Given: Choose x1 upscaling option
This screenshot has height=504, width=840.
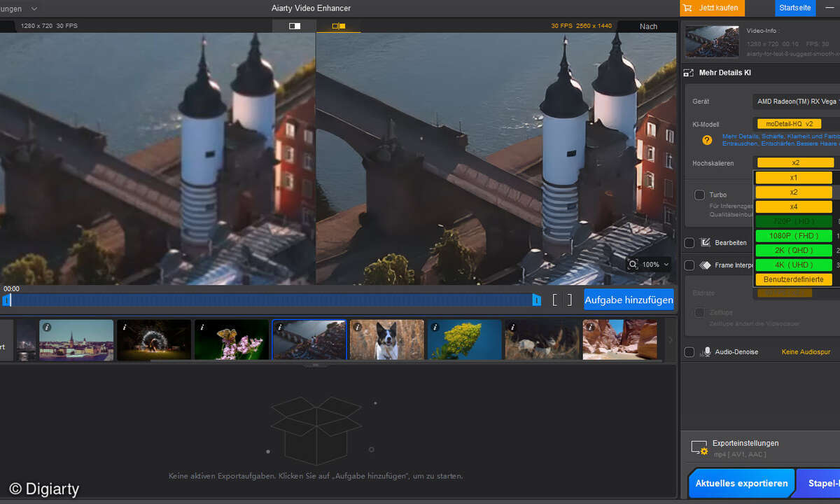Looking at the screenshot, I should (x=794, y=178).
